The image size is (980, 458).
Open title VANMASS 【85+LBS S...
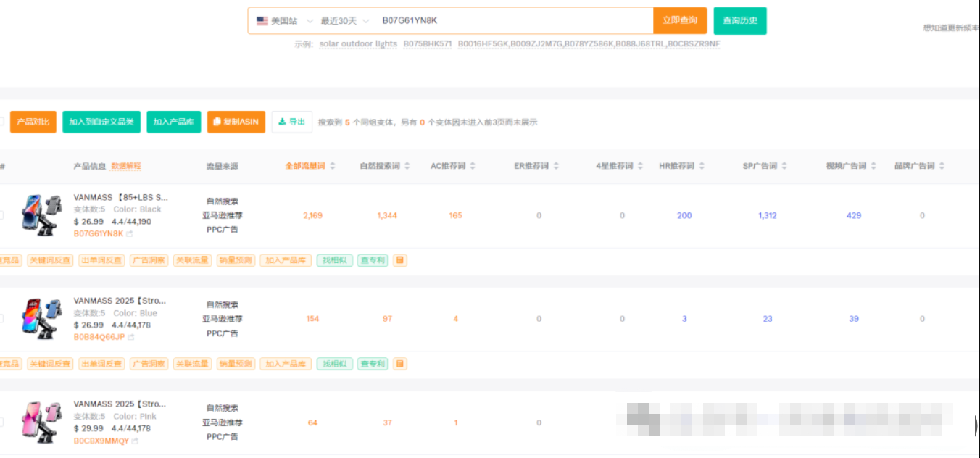121,197
